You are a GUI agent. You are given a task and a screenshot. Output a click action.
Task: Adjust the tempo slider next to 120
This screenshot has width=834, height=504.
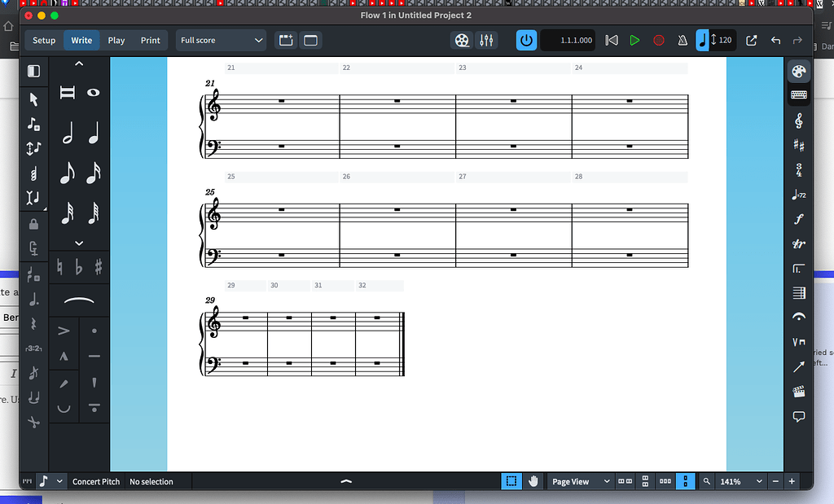click(x=713, y=39)
